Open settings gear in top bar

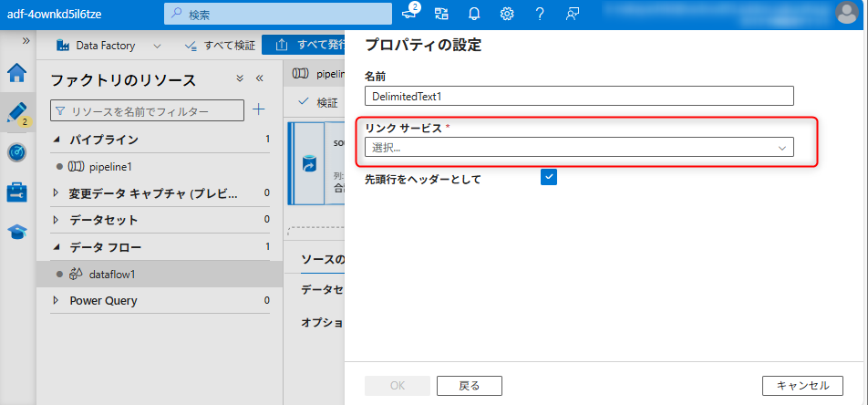(507, 14)
